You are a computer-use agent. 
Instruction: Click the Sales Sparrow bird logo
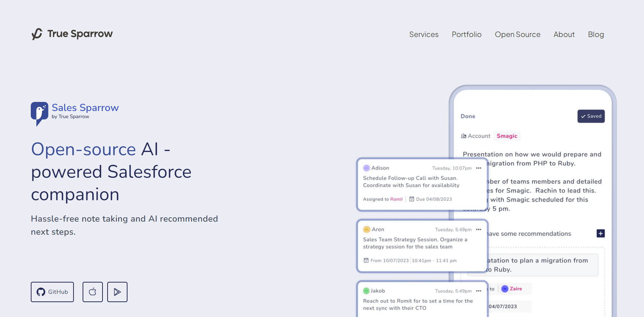click(39, 113)
